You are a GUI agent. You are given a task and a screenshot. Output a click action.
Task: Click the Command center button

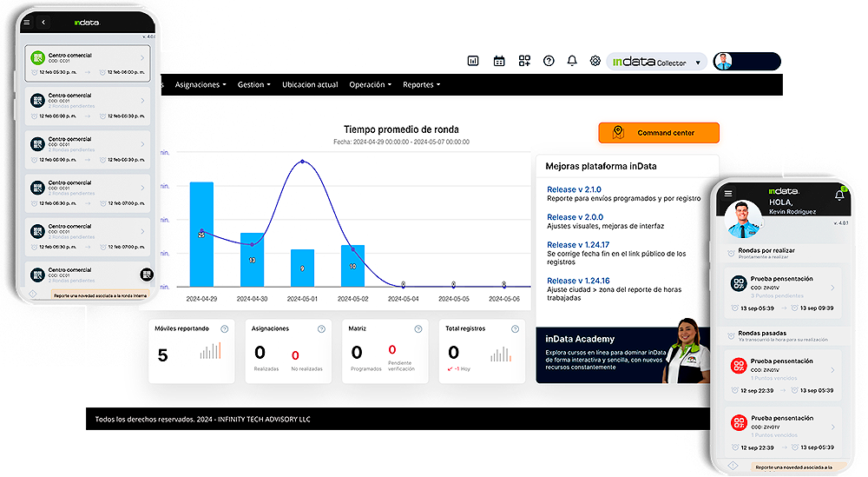point(659,133)
